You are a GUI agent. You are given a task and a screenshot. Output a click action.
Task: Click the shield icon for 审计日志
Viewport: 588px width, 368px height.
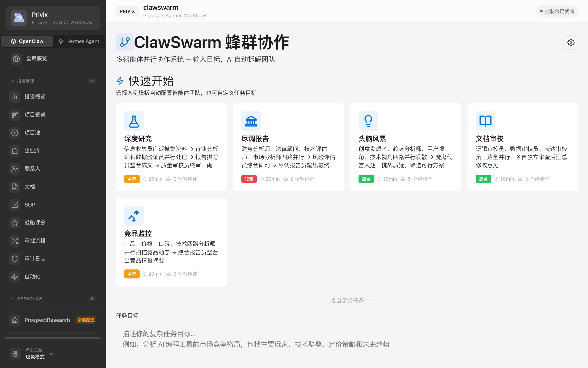14,259
